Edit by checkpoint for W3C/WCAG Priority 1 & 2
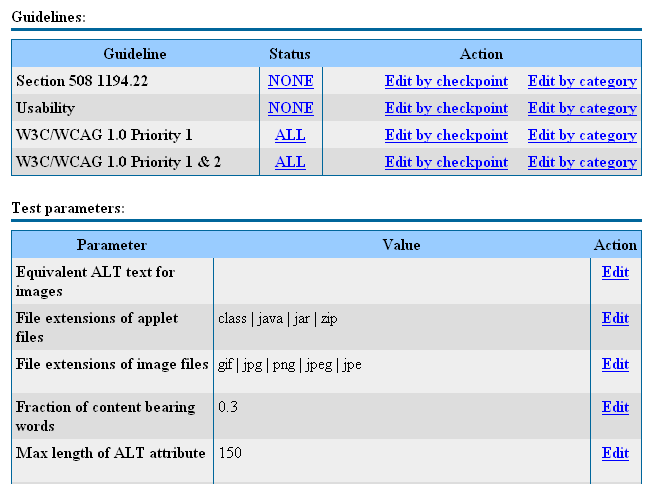656x484 pixels. coord(446,162)
